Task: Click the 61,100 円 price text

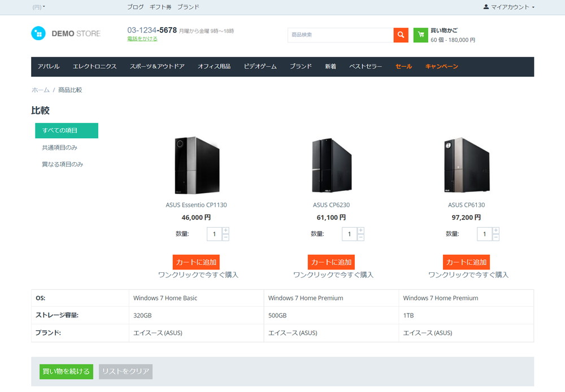Action: pos(331,217)
